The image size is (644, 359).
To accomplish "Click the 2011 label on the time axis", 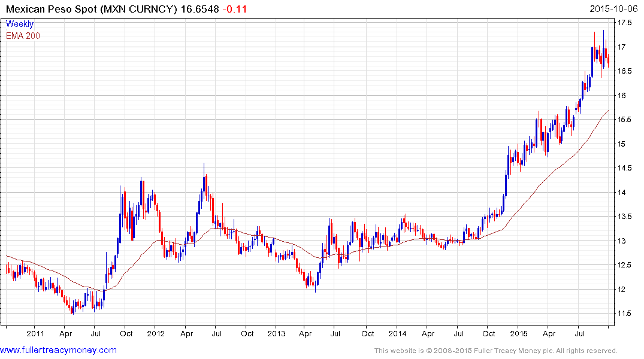I will pyautogui.click(x=35, y=333).
